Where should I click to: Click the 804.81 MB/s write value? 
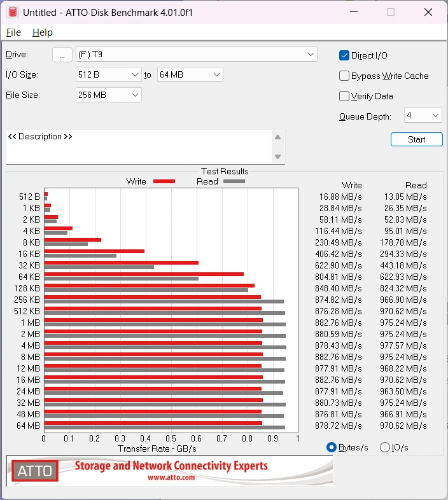pos(339,277)
